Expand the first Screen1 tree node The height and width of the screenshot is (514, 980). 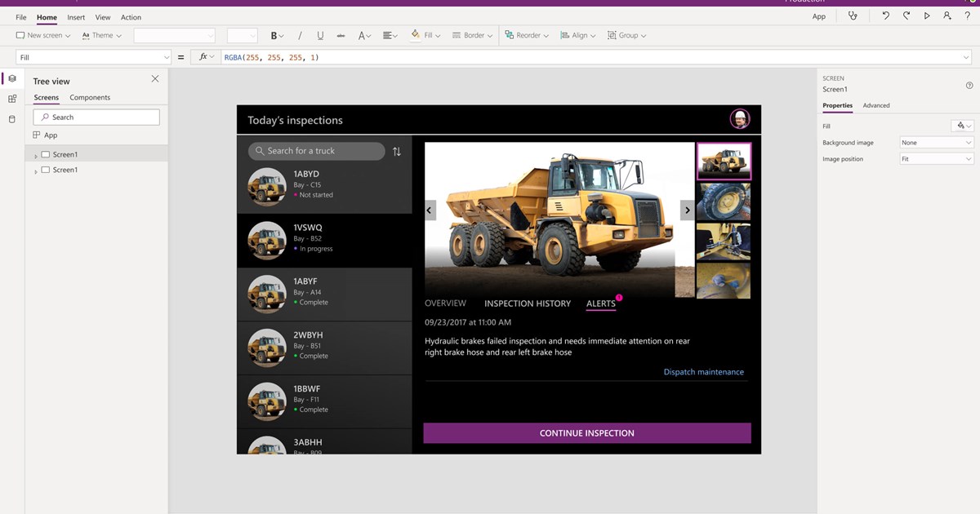tap(36, 155)
